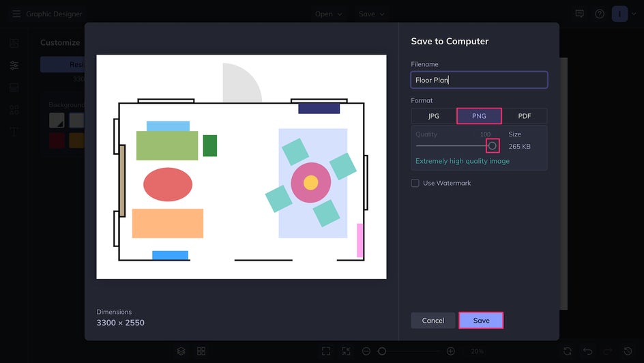Image resolution: width=644 pixels, height=363 pixels.
Task: Click the zoom in plus icon
Action: click(x=450, y=351)
